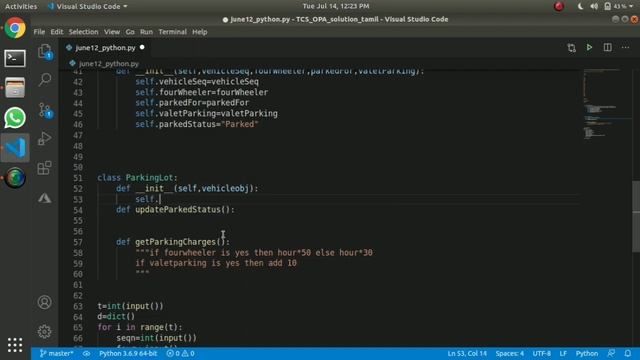Open the Go menu
640x360 pixels.
click(130, 32)
